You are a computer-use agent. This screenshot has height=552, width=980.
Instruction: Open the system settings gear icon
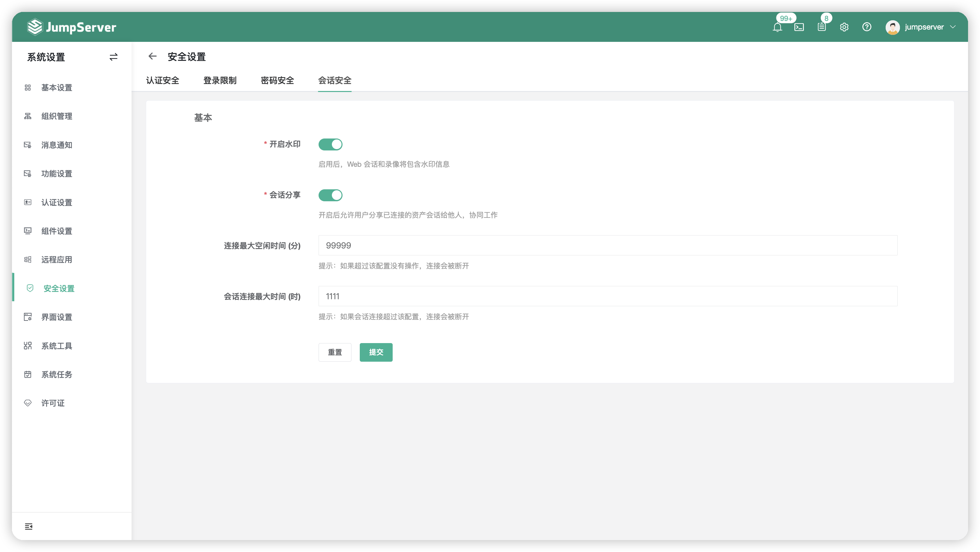click(x=844, y=27)
